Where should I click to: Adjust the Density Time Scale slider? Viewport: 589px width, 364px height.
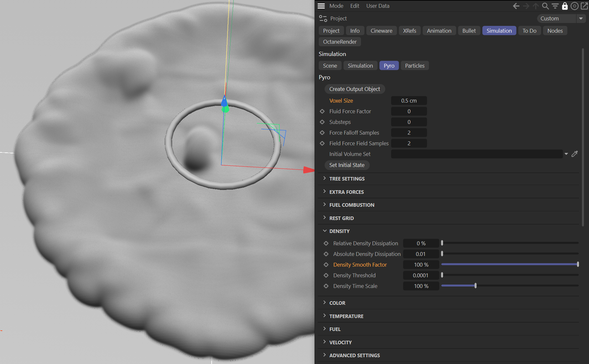[x=510, y=286]
